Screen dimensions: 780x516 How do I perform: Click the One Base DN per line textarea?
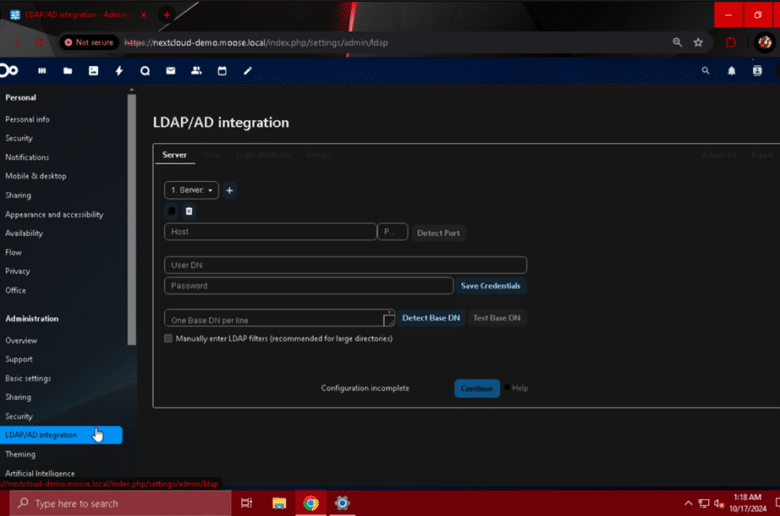[280, 318]
